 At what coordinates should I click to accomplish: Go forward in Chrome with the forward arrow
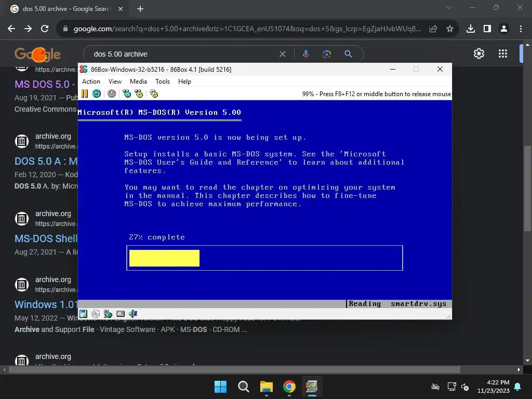point(28,29)
